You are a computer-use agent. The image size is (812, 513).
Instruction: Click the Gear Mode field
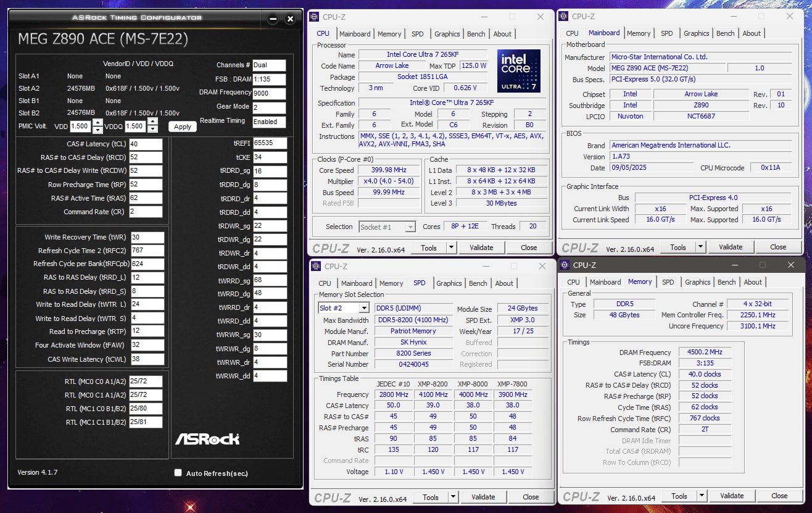pyautogui.click(x=269, y=108)
